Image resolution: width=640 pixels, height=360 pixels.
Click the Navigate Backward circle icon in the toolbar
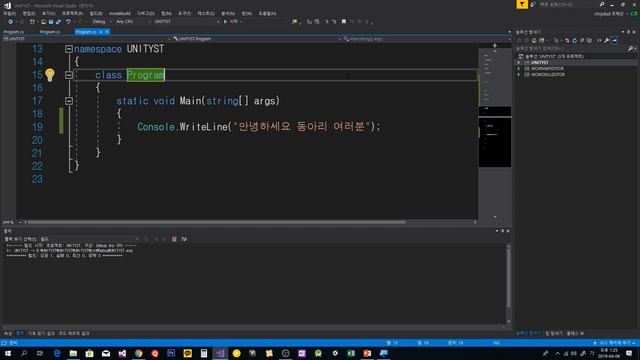click(10, 22)
